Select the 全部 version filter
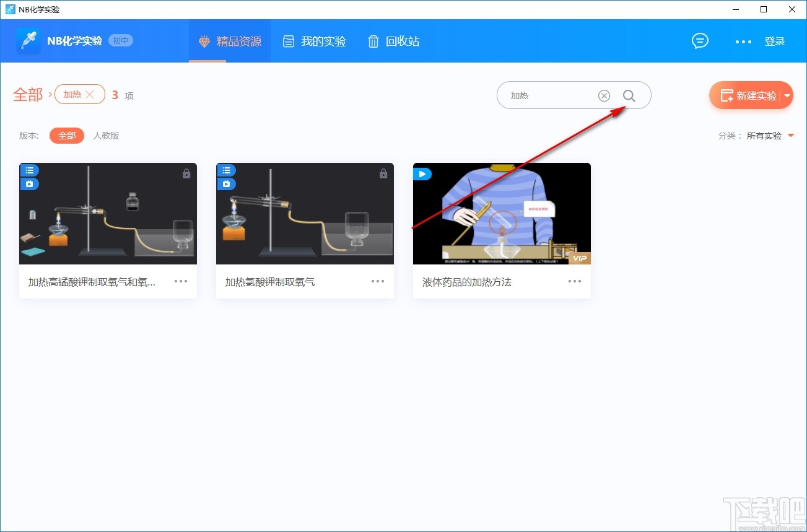Screen dimensions: 807x532 coord(66,135)
